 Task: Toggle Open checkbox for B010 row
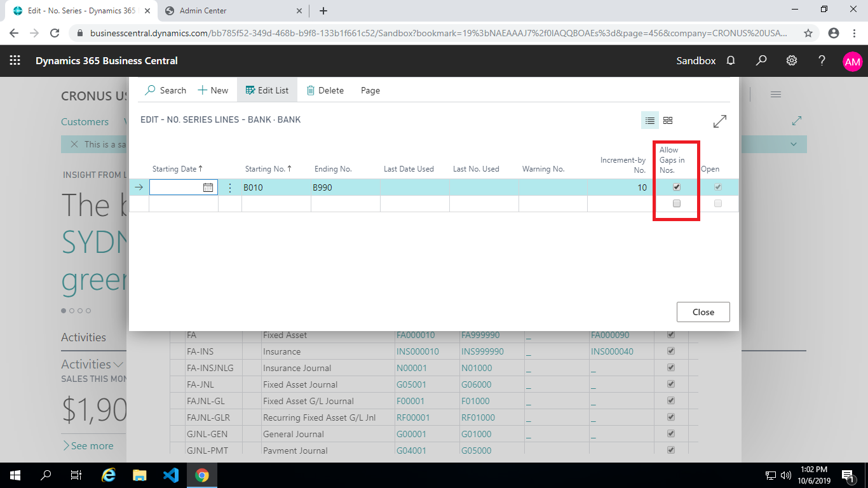pyautogui.click(x=718, y=187)
